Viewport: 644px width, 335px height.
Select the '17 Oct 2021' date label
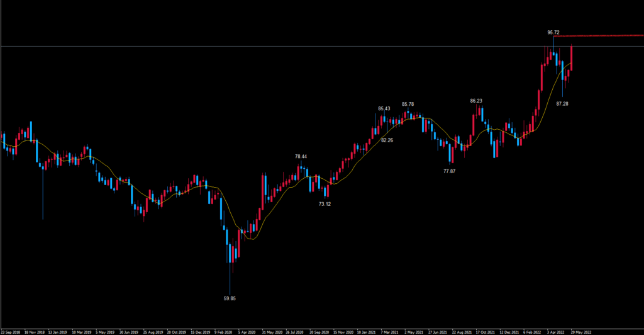pos(486,331)
